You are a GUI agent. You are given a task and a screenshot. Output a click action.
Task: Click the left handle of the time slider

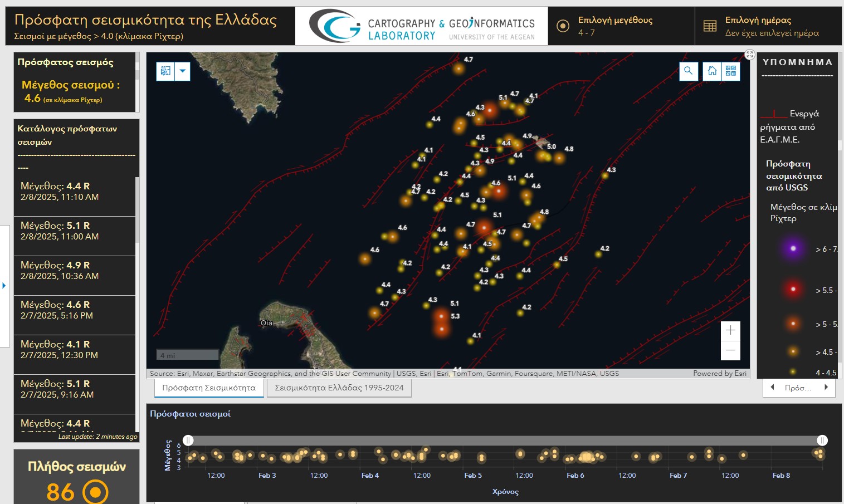point(188,441)
